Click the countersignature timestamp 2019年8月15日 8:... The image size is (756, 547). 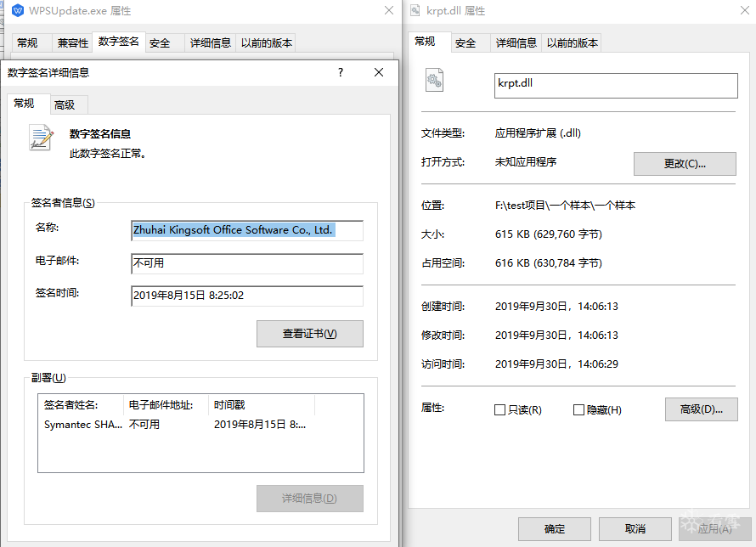(x=260, y=425)
